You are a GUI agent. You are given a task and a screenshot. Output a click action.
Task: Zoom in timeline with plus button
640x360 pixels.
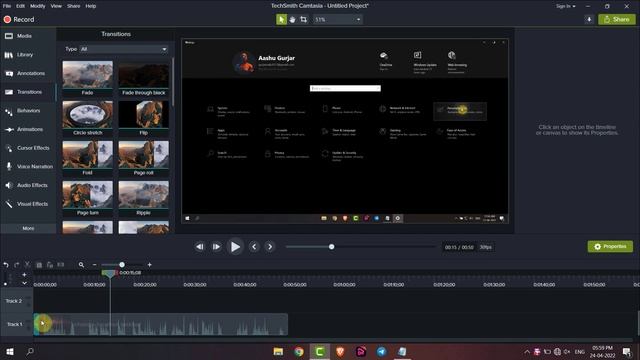(150, 265)
